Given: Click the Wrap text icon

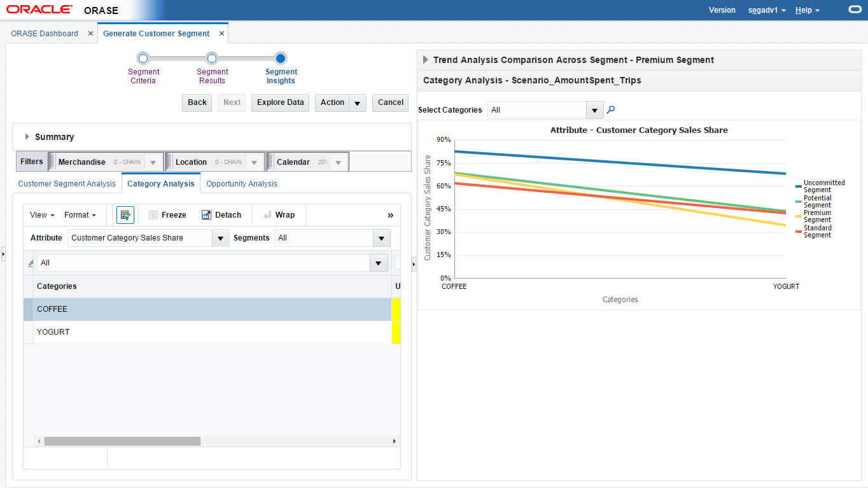Looking at the screenshot, I should click(x=267, y=215).
